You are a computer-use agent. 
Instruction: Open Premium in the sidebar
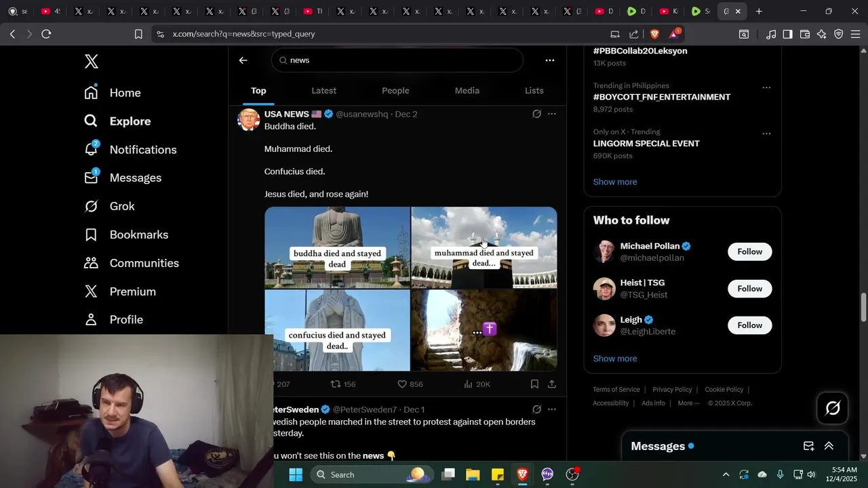(x=120, y=292)
